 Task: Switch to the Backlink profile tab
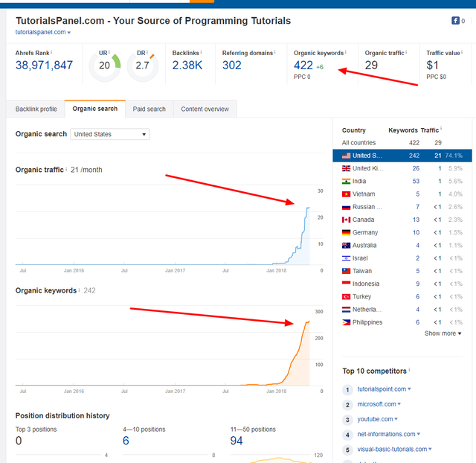[36, 109]
